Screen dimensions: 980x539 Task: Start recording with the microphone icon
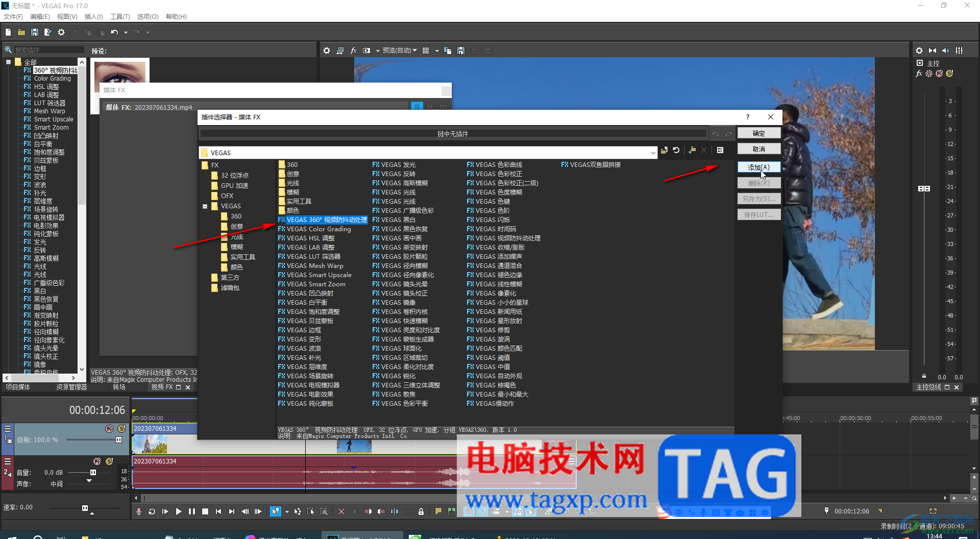point(139,511)
